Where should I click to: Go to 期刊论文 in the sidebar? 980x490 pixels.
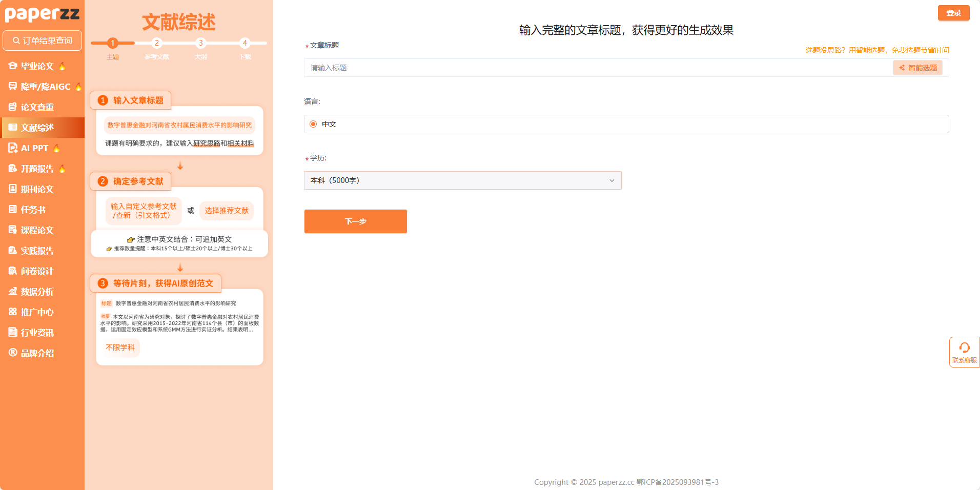(x=37, y=189)
